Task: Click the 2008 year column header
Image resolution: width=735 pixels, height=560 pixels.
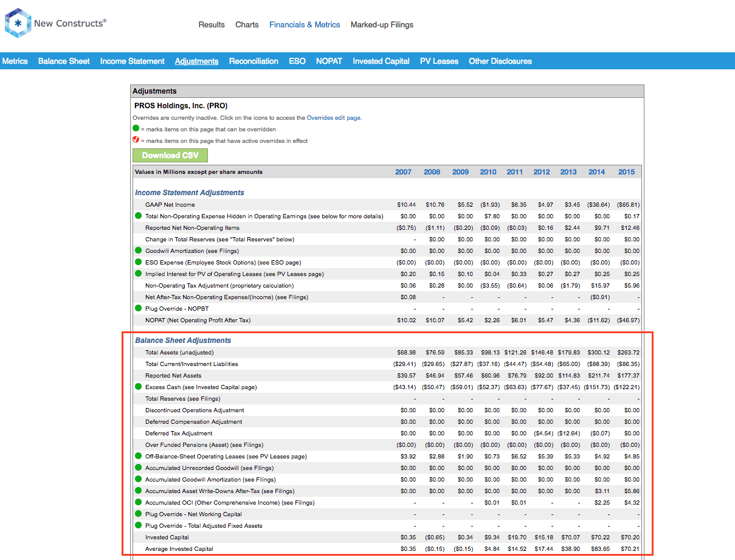Action: tap(432, 172)
